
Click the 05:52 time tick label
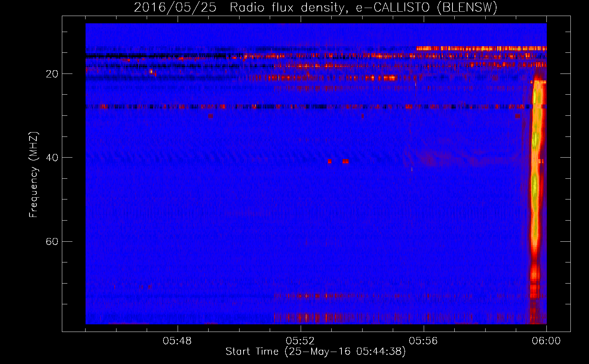click(x=300, y=341)
